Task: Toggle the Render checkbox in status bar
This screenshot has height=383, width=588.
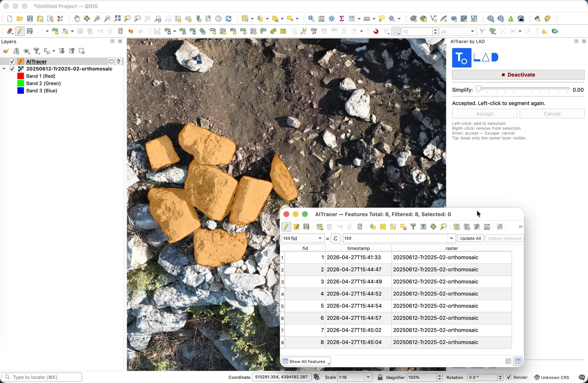Action: tap(509, 377)
